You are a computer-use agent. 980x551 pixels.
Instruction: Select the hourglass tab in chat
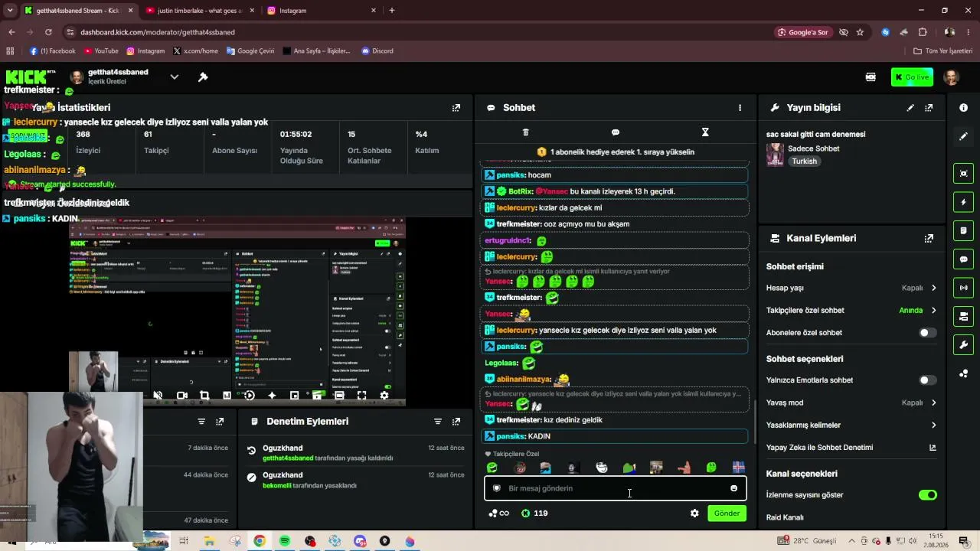point(705,132)
